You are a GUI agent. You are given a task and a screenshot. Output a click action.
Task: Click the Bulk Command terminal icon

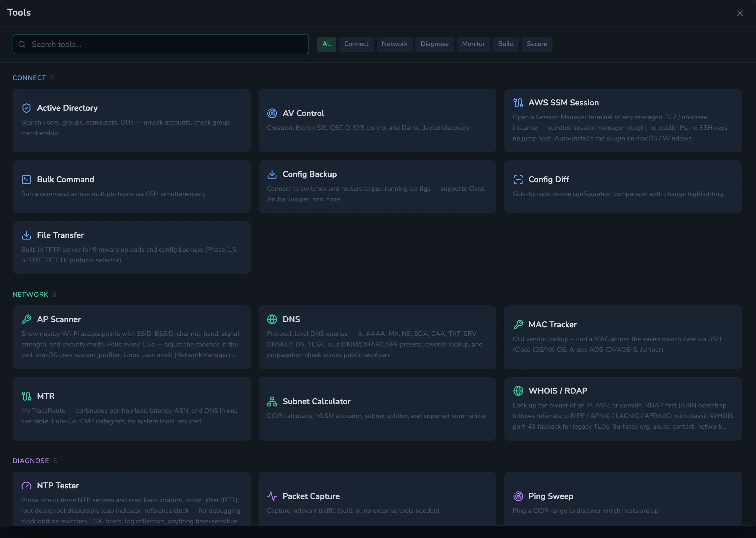pos(26,180)
